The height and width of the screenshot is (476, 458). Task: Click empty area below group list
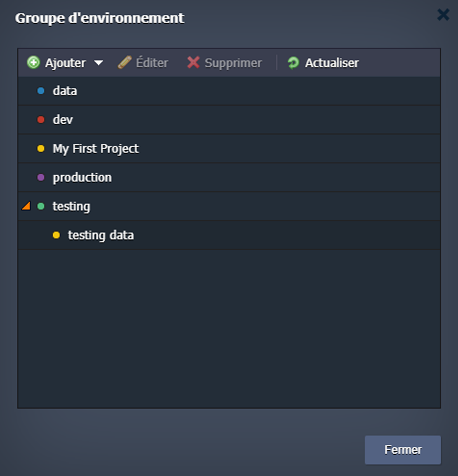229,330
